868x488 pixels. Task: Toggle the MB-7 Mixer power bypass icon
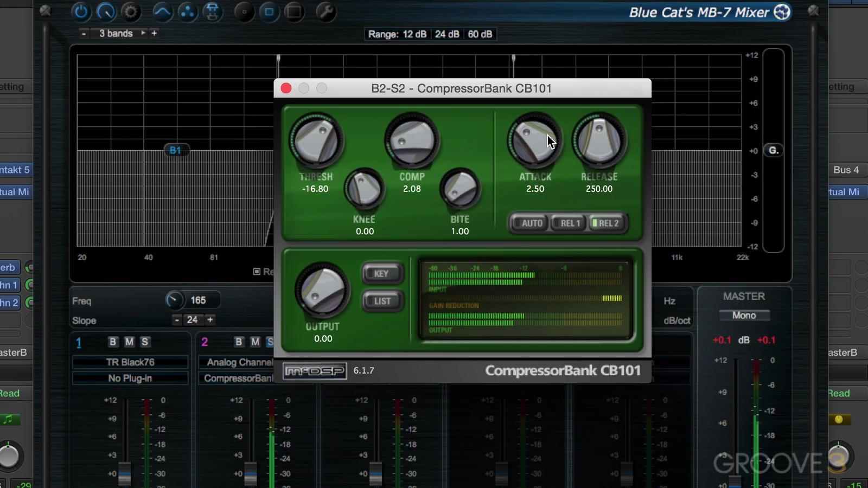pos(81,11)
